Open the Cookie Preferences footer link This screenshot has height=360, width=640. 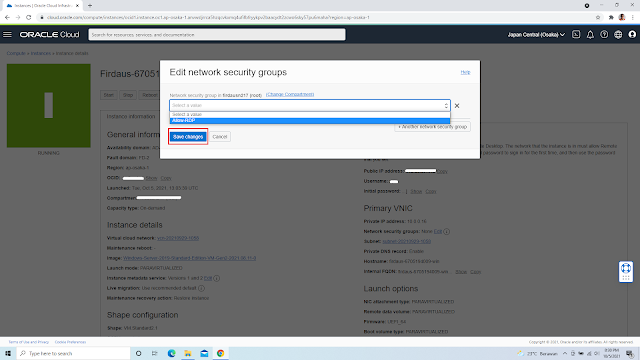click(x=70, y=342)
